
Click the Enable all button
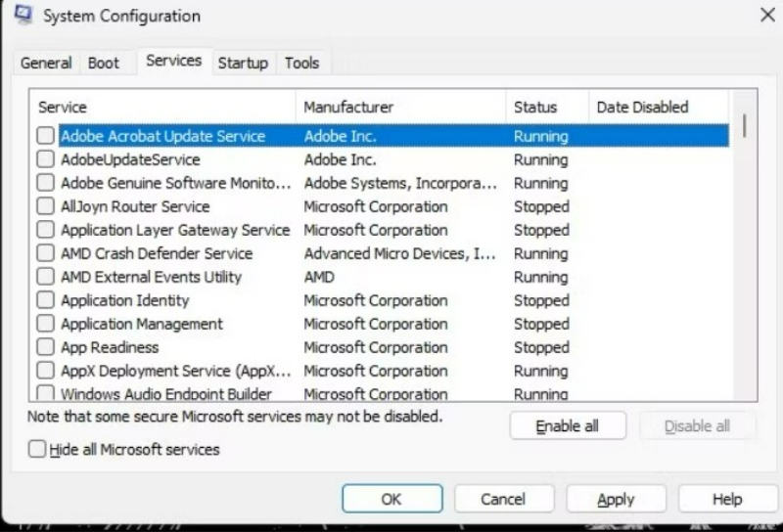pos(568,425)
